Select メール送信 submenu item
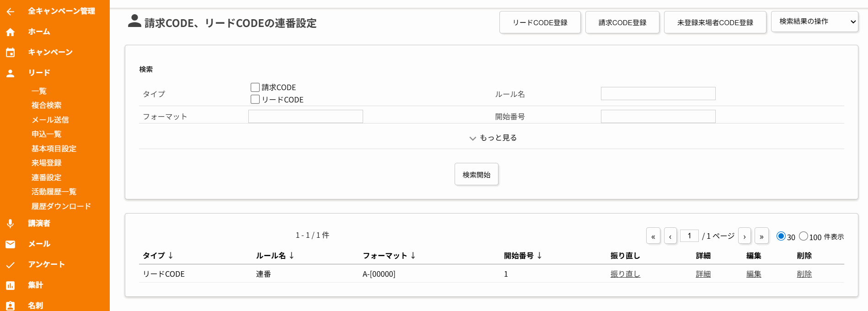 pyautogui.click(x=50, y=120)
